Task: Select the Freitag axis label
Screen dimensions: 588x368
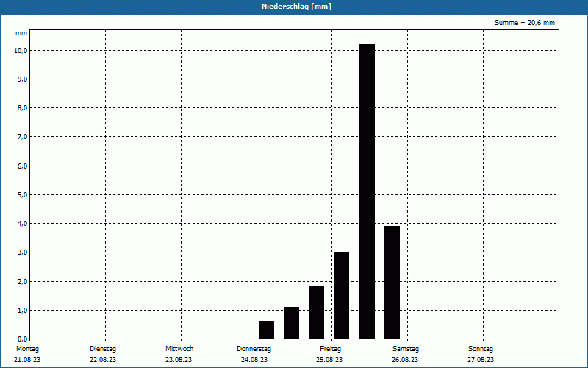Action: tap(330, 349)
